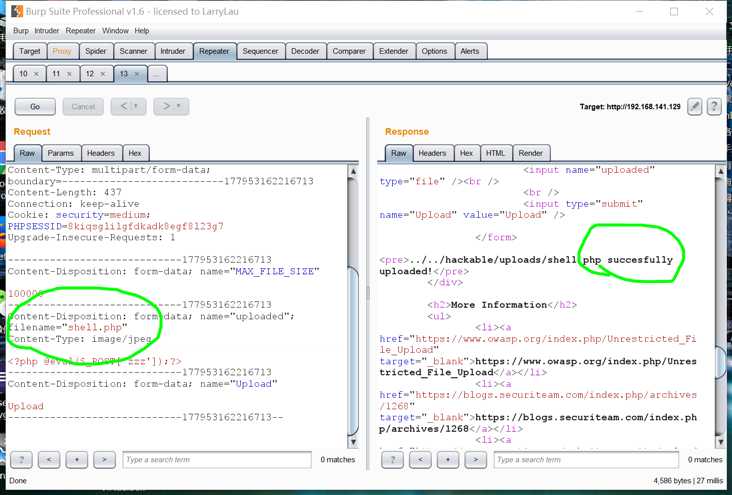Select the Repeater tool tab
Image resolution: width=732 pixels, height=495 pixels.
tap(214, 51)
